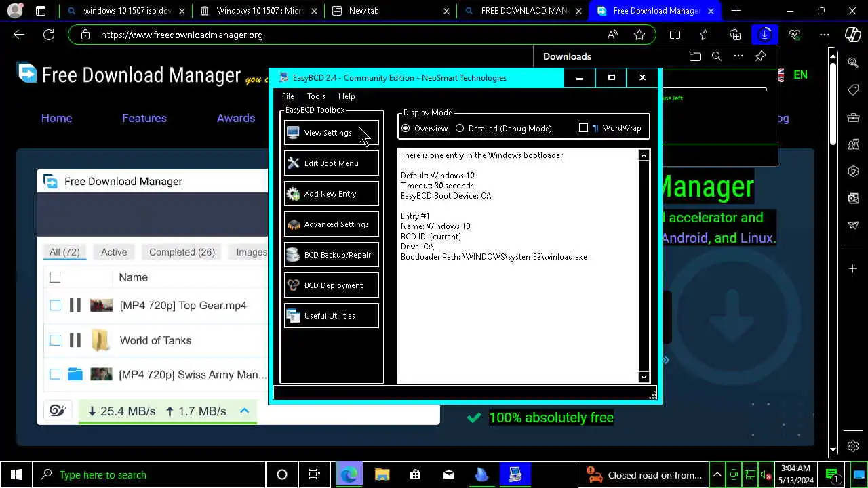The image size is (868, 488).
Task: Toggle Edge Downloads toolbar button
Action: click(x=765, y=35)
